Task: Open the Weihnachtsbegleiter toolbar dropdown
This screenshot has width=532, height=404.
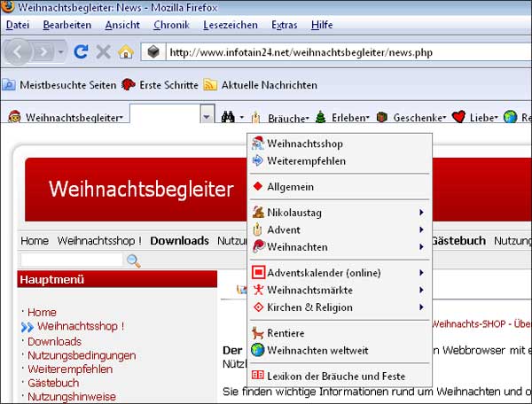Action: pos(66,117)
